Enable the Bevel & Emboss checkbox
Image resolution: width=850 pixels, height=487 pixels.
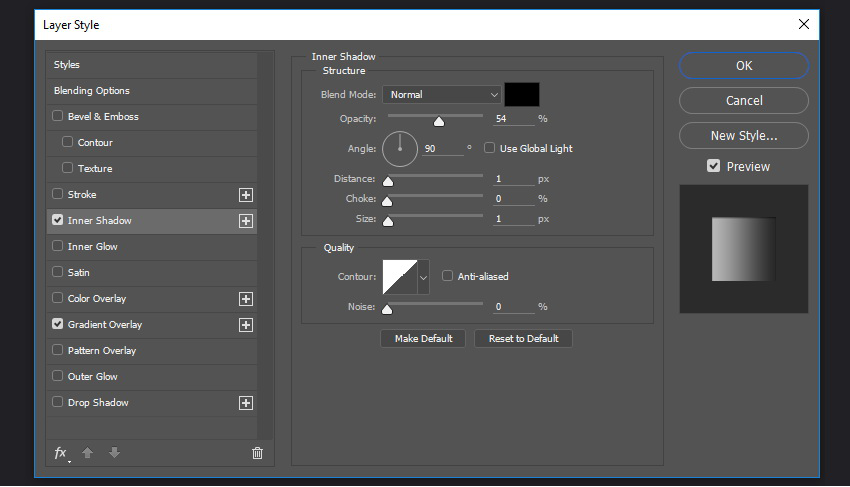pos(57,116)
